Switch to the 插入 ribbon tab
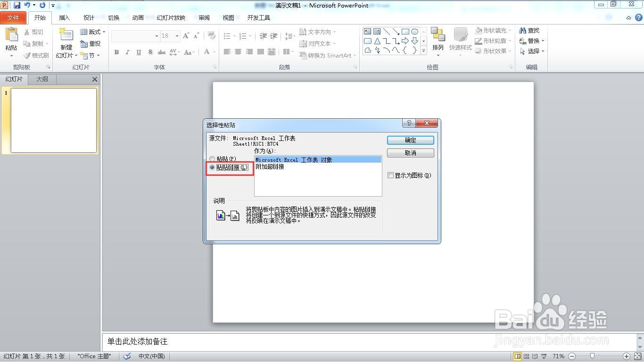The height and width of the screenshot is (362, 644). (64, 18)
